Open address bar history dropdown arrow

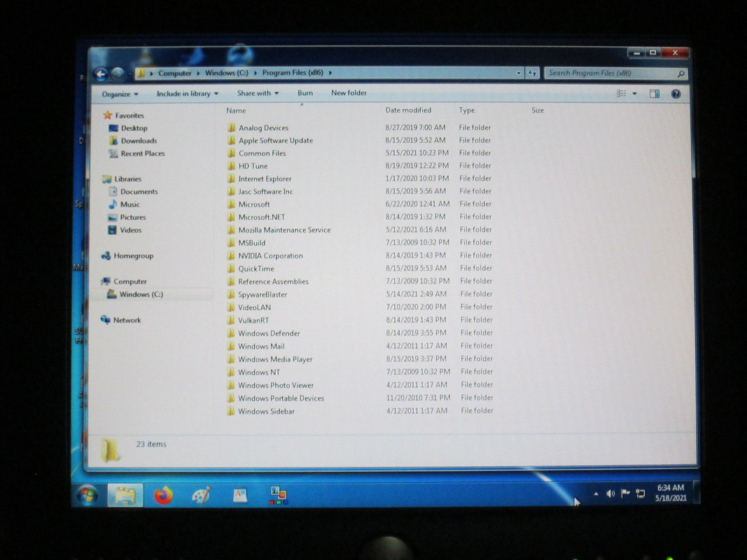pyautogui.click(x=518, y=73)
